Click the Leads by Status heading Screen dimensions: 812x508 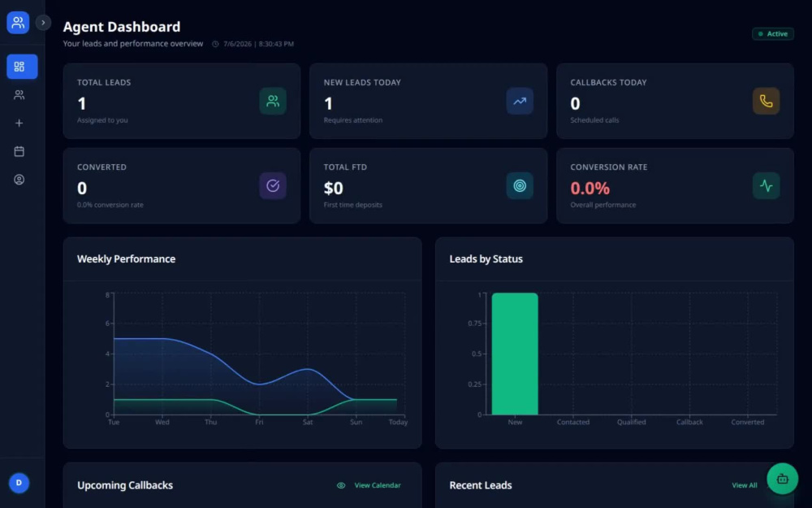click(486, 258)
